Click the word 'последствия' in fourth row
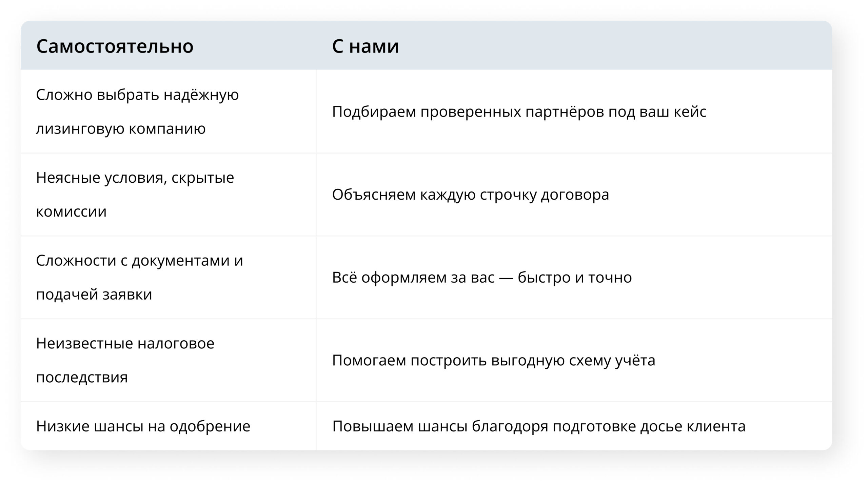This screenshot has height=486, width=868. click(x=82, y=377)
